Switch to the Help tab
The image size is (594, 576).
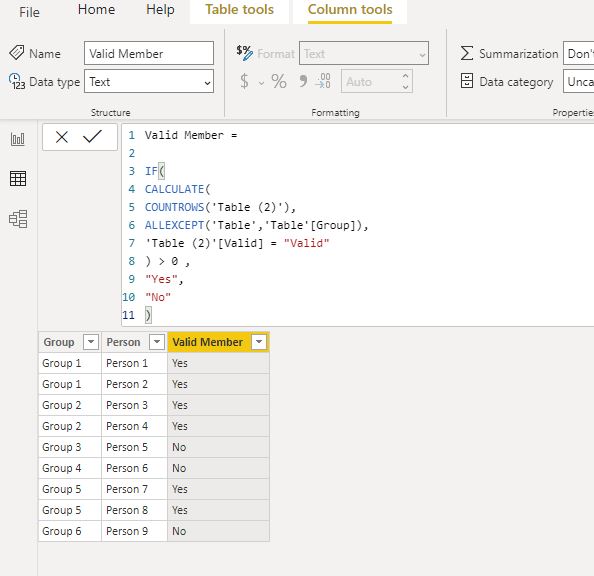(x=160, y=9)
